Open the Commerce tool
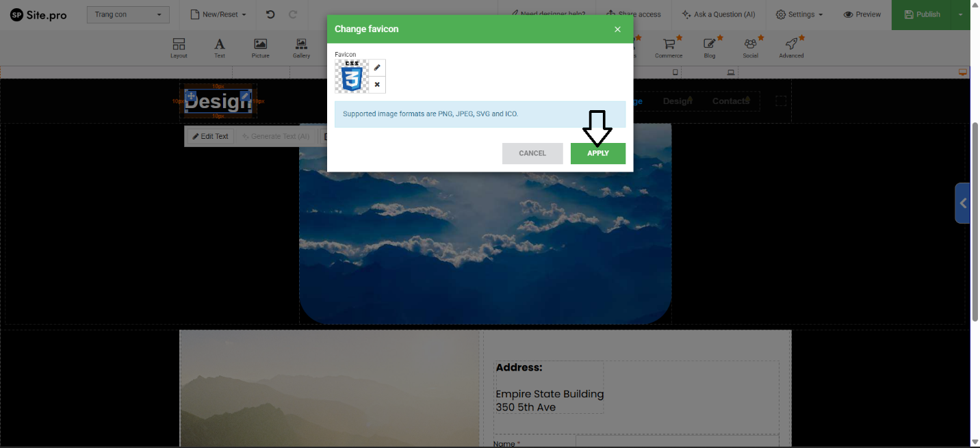 (669, 48)
